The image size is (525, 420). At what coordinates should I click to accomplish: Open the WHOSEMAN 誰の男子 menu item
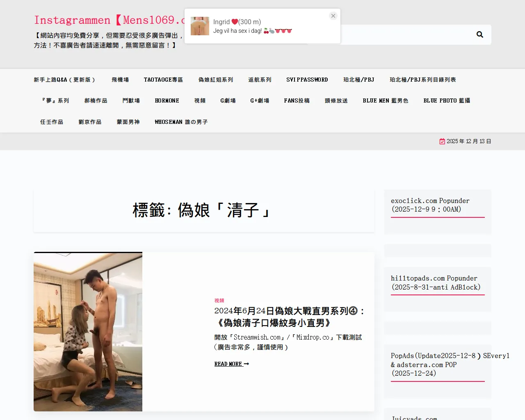pos(181,122)
